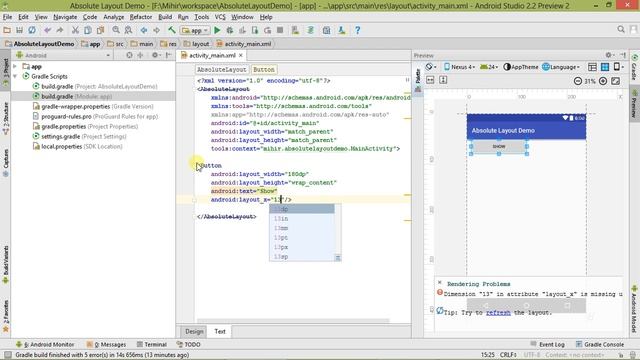Viewport: 640px width, 360px height.
Task: Close the activity_main.xml tab
Action: click(241, 55)
